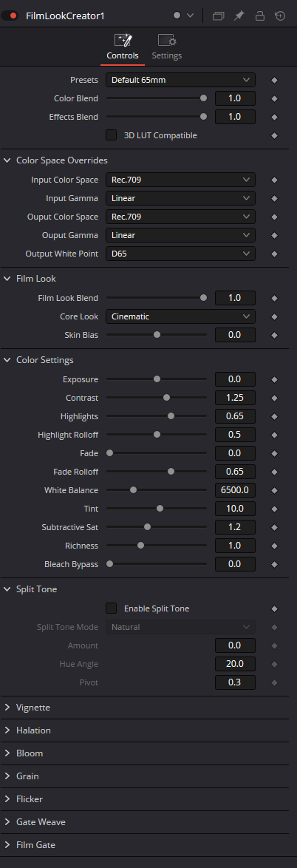Click keyframe diamond for Fade Rolloff

coord(274,472)
